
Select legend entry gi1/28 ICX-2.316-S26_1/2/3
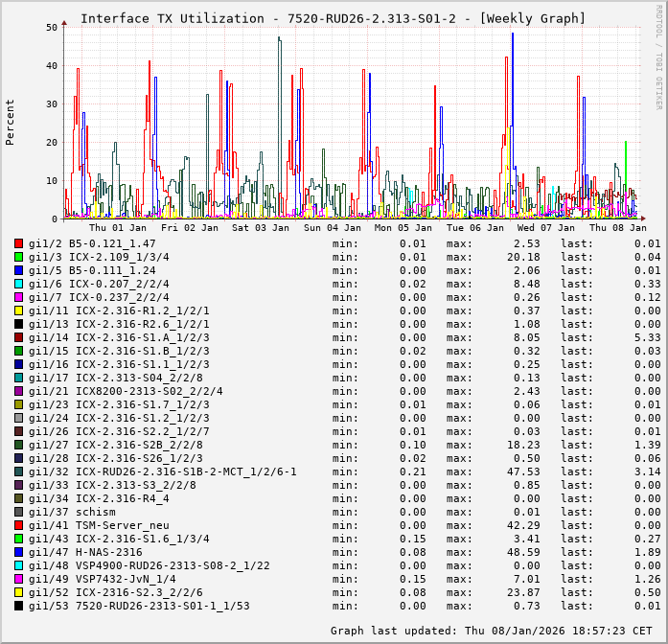pos(115,458)
